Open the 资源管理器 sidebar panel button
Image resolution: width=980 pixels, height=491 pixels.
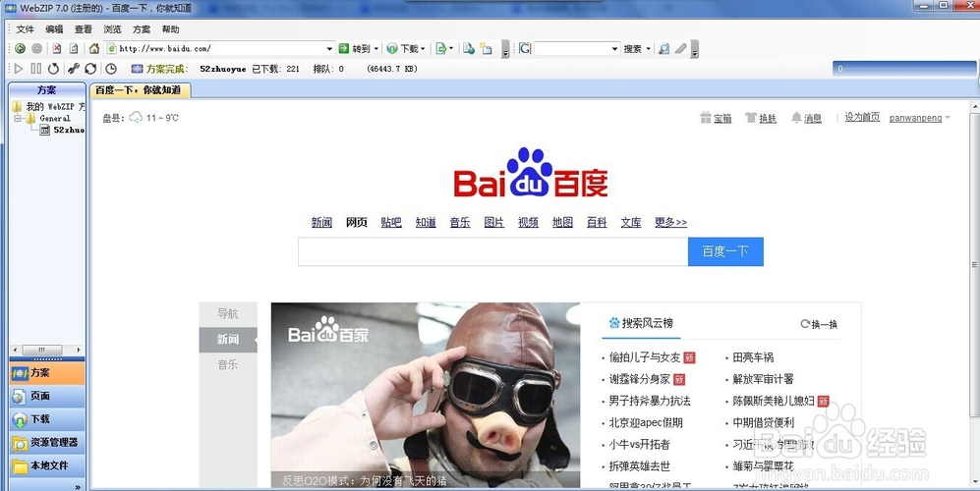[47, 442]
